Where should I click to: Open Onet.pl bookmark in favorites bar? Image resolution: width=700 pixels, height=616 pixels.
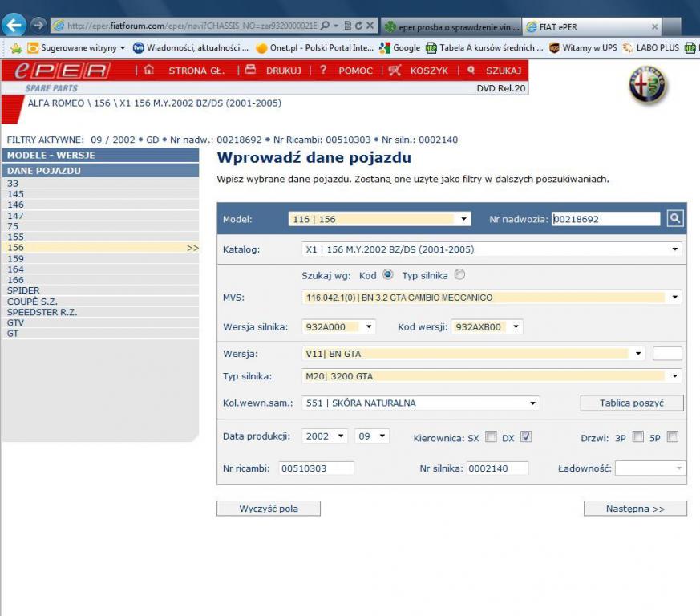pos(315,48)
